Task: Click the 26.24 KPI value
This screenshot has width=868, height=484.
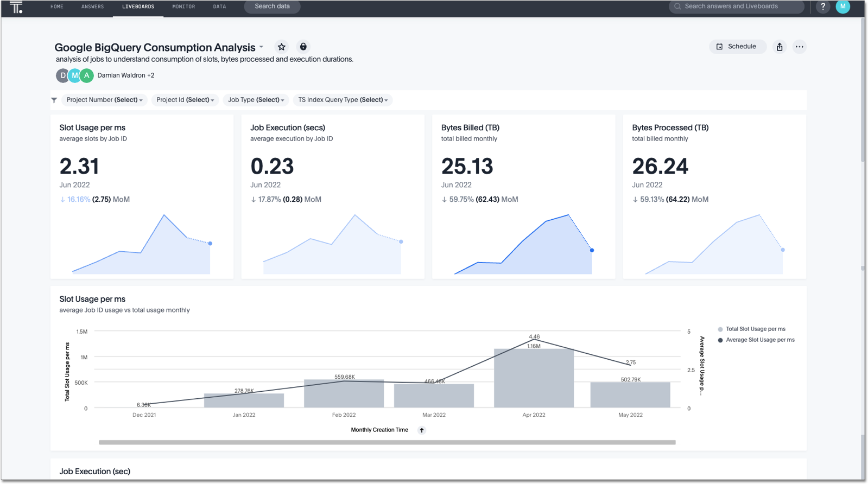Action: (x=660, y=166)
